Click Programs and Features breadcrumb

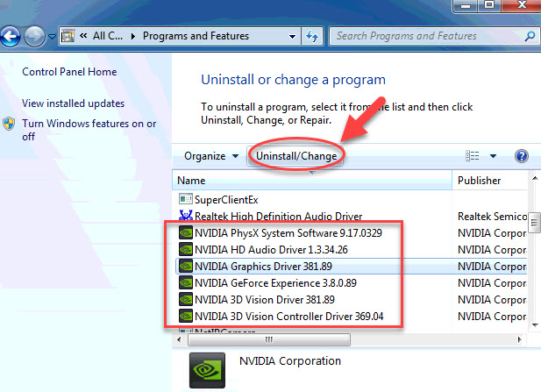tap(196, 36)
